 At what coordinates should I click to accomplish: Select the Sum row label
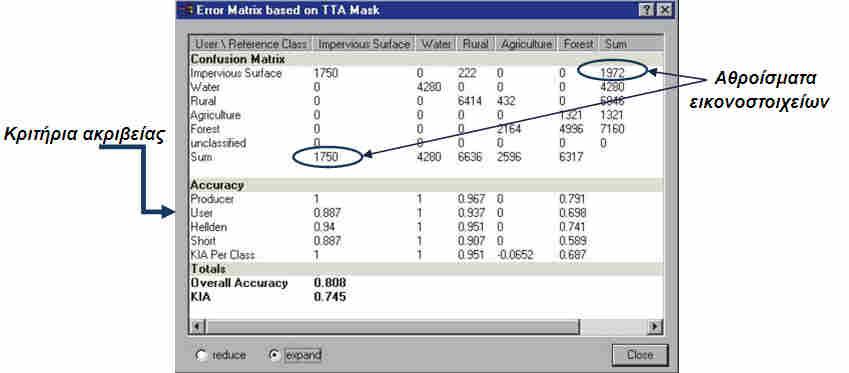tap(201, 157)
